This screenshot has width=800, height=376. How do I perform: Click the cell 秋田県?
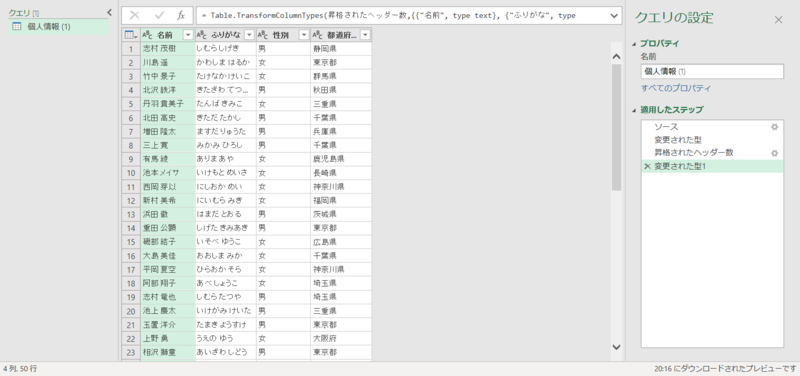click(341, 90)
